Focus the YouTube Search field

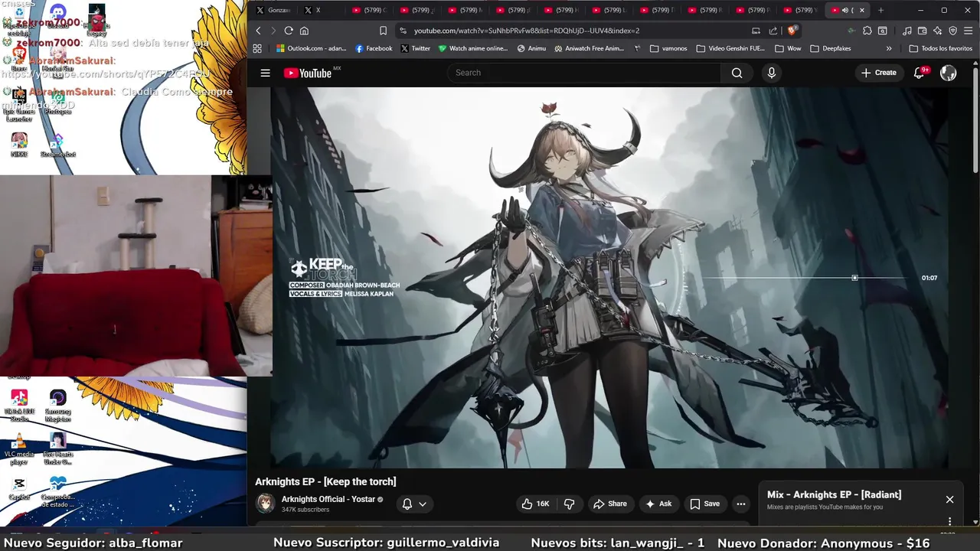coord(584,73)
